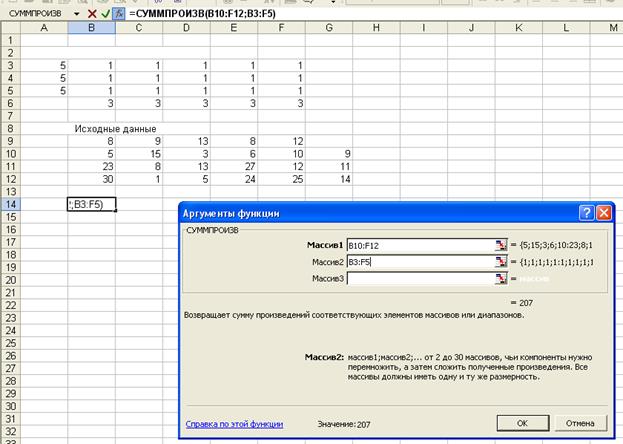The height and width of the screenshot is (444, 623).
Task: Click cell E11 with value 27
Action: 234,167
